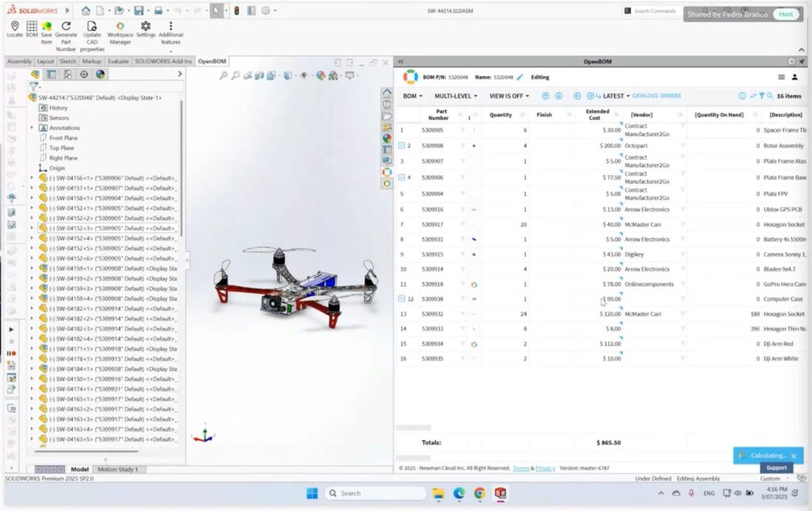Click Generate Part Number icon
This screenshot has width=812, height=511.
[x=66, y=36]
